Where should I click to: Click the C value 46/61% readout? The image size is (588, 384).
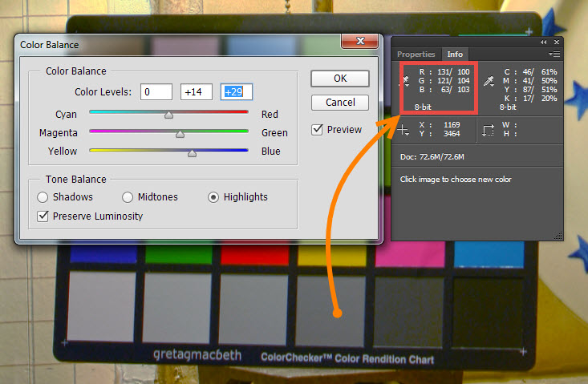540,71
